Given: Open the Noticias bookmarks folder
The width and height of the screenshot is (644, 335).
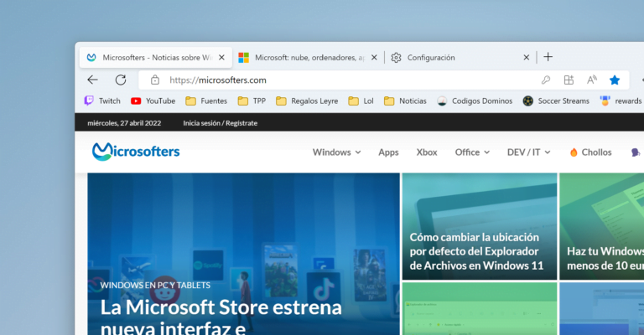Looking at the screenshot, I should coord(405,100).
